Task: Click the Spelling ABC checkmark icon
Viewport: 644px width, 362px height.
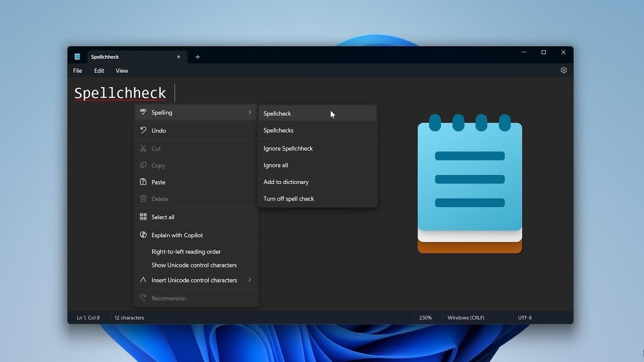Action: (x=143, y=112)
